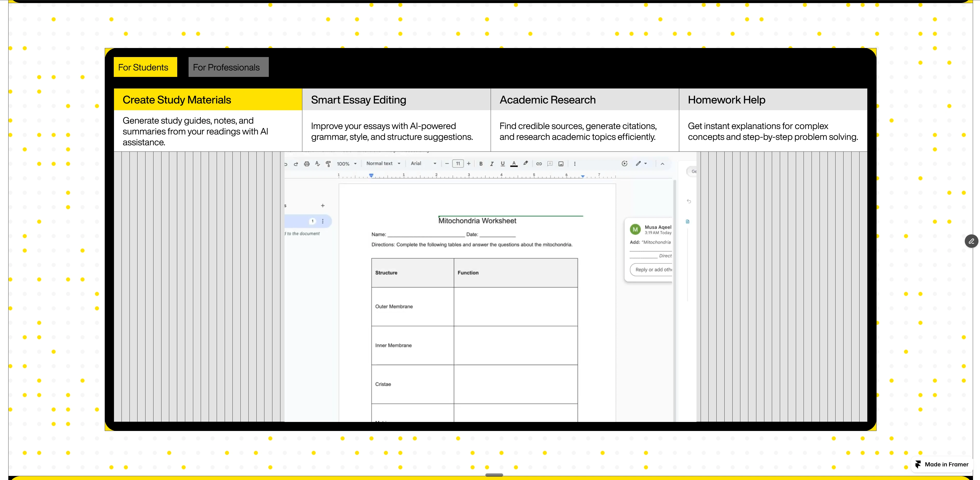
Task: Toggle underline formatting
Action: pos(503,164)
